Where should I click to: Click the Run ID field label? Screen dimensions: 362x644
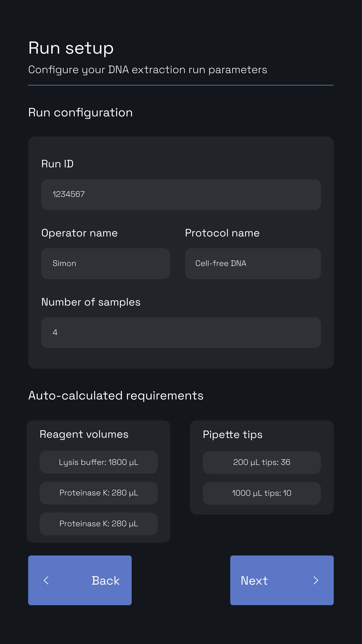point(57,164)
